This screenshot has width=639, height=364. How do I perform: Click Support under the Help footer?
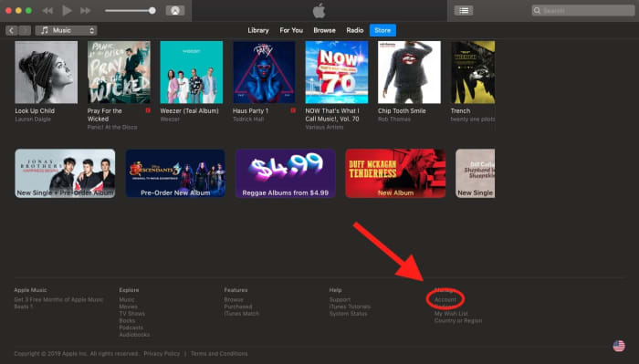tap(340, 299)
